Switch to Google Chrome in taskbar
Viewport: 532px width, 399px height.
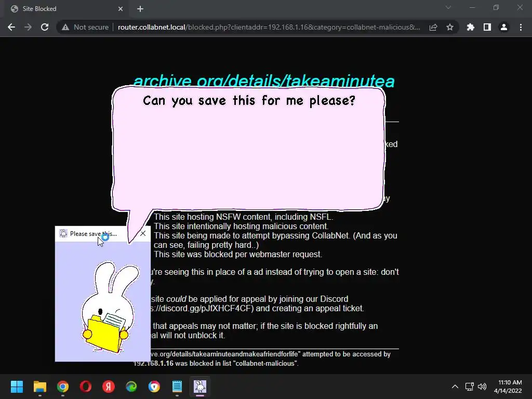[63, 387]
